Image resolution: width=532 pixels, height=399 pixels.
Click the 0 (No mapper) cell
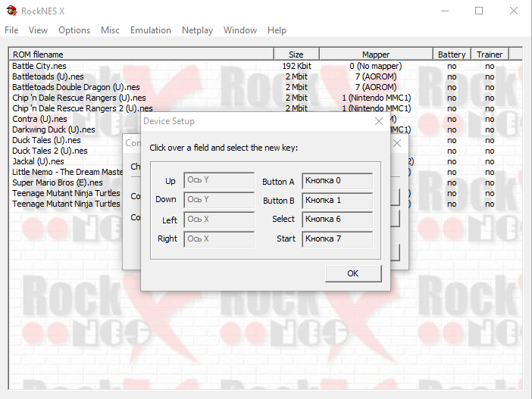click(x=376, y=66)
